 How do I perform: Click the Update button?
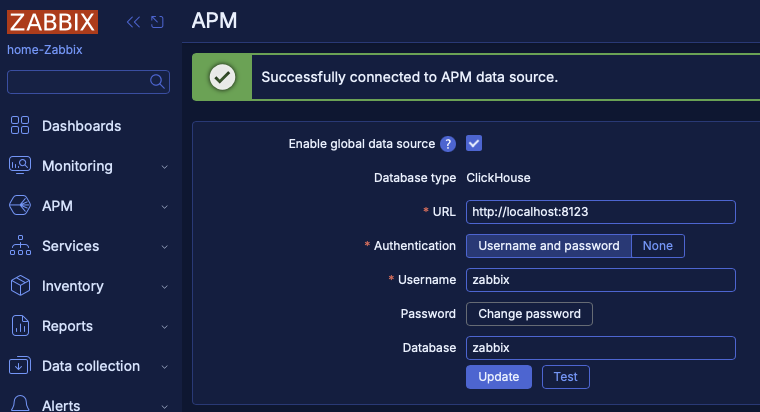tap(499, 377)
